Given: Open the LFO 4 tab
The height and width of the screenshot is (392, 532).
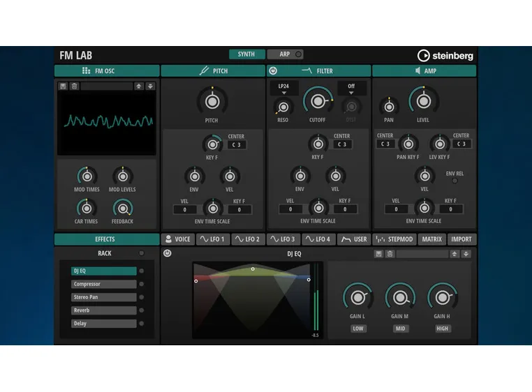Looking at the screenshot, I should tap(318, 239).
